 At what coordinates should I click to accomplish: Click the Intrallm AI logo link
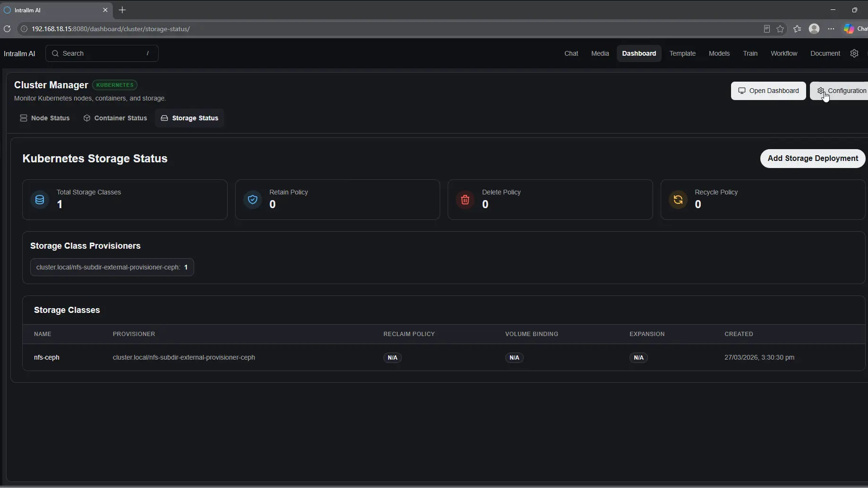19,53
